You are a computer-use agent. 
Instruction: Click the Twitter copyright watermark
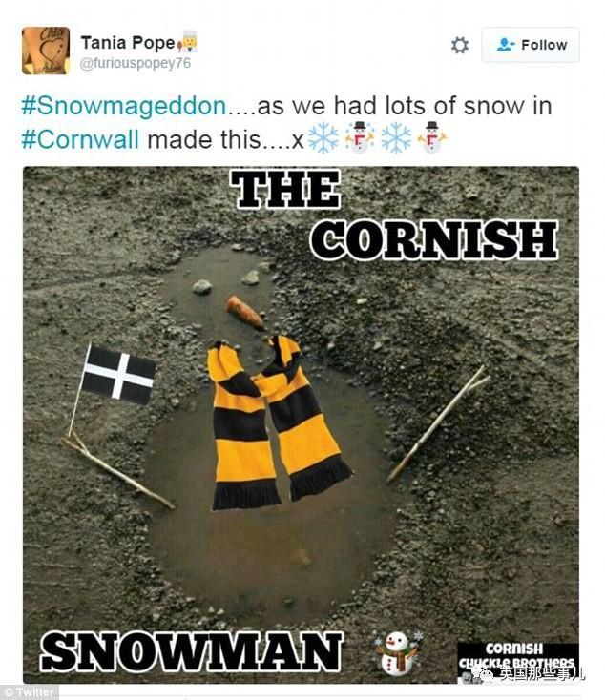[x=29, y=692]
